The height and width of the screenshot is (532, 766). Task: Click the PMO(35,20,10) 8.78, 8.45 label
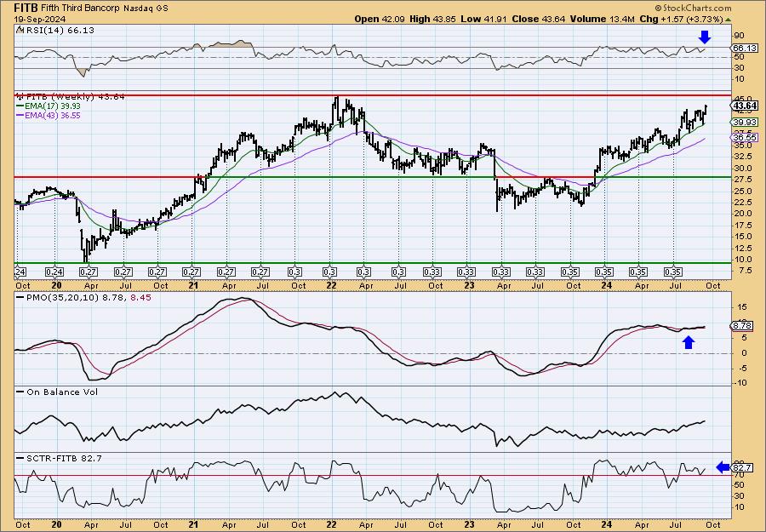coord(89,297)
